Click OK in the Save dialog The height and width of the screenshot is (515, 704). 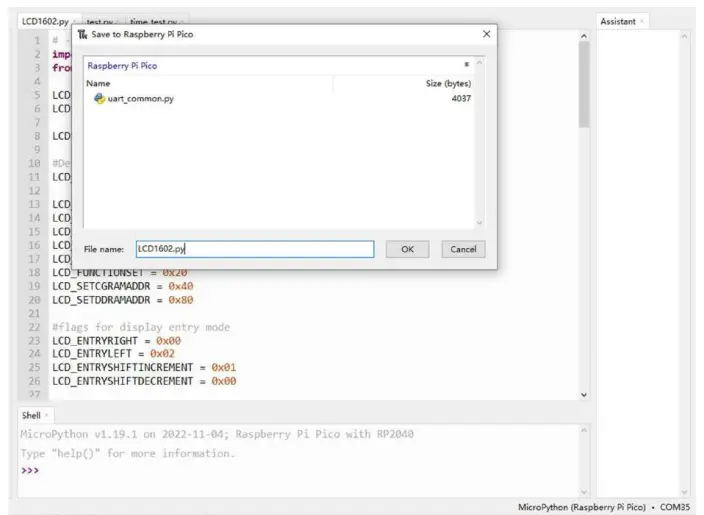tap(407, 249)
